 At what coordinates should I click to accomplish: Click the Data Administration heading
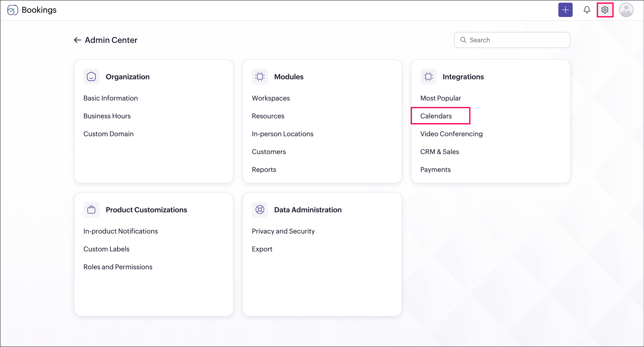[x=308, y=210]
